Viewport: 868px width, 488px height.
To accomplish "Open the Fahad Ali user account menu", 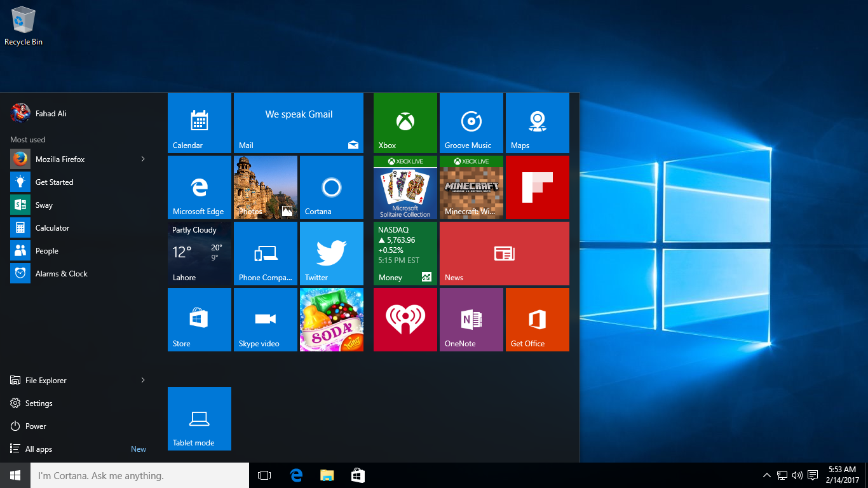I will click(x=39, y=113).
